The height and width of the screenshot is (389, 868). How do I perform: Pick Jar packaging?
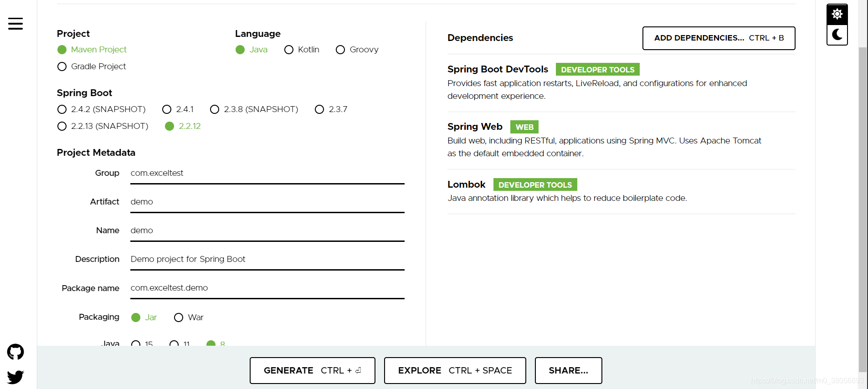(144, 317)
